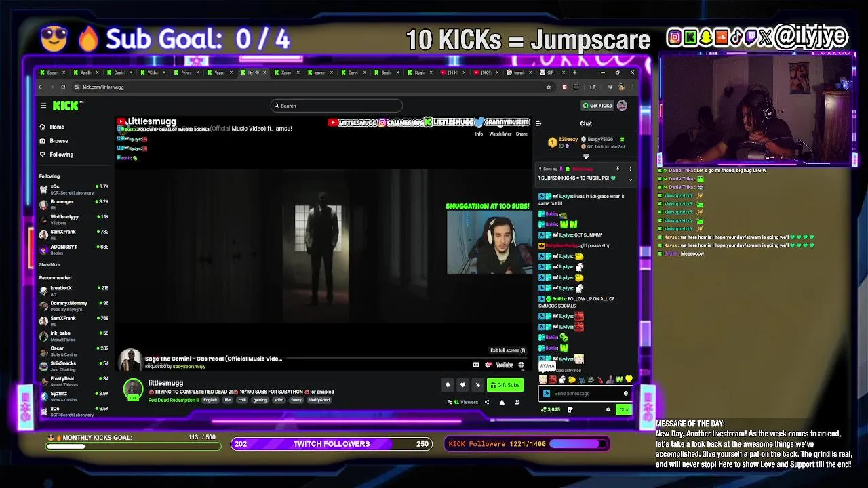The height and width of the screenshot is (488, 868).
Task: Click the Send a message chat field
Action: pyautogui.click(x=586, y=393)
